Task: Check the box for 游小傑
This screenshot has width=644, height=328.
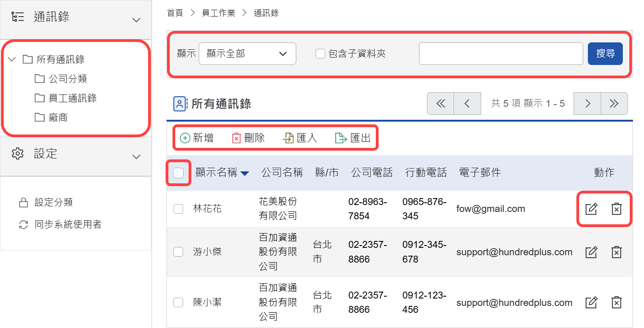Action: pyautogui.click(x=178, y=252)
